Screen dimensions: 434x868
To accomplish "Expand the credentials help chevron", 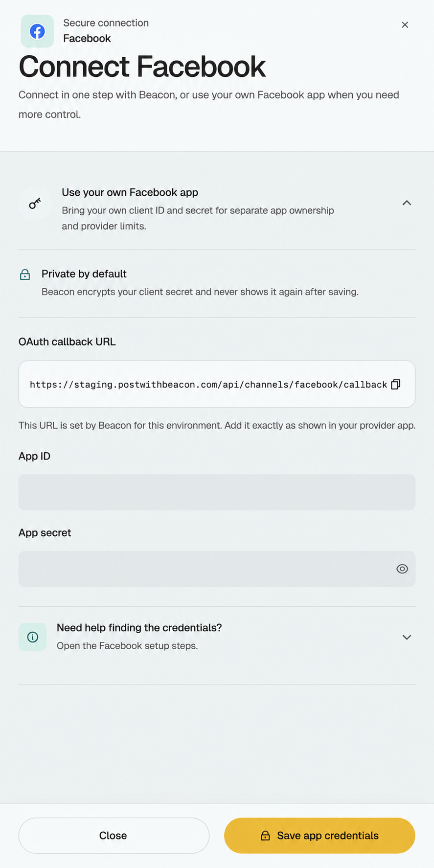I will pos(407,637).
